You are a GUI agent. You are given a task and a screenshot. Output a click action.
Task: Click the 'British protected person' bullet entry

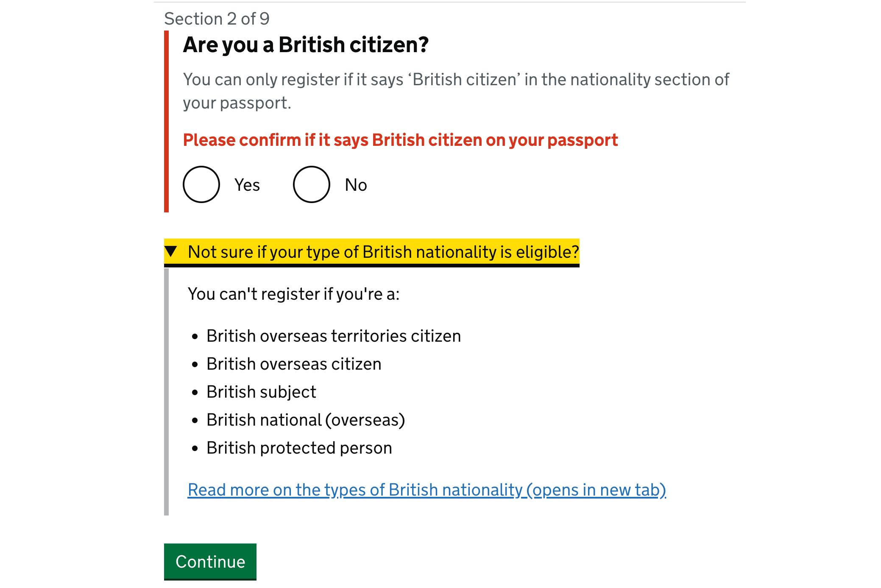tap(299, 447)
